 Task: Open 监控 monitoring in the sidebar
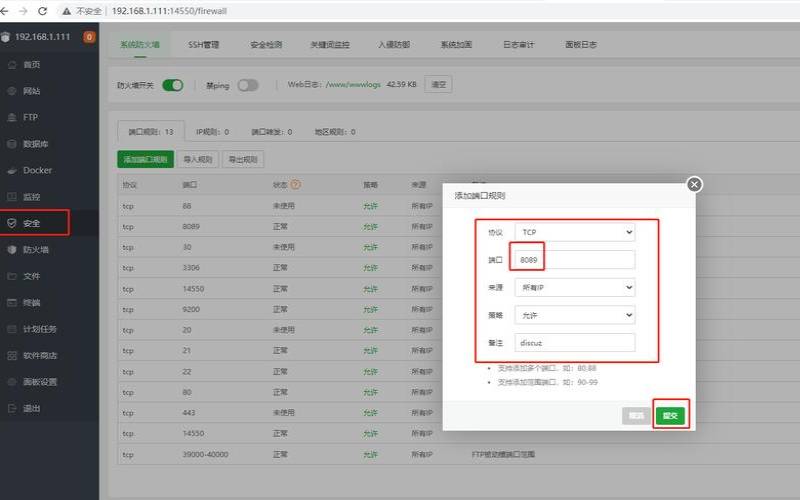tap(31, 197)
